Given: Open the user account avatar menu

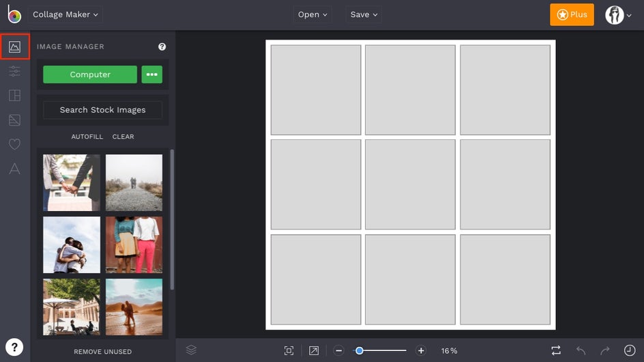Looking at the screenshot, I should 618,15.
